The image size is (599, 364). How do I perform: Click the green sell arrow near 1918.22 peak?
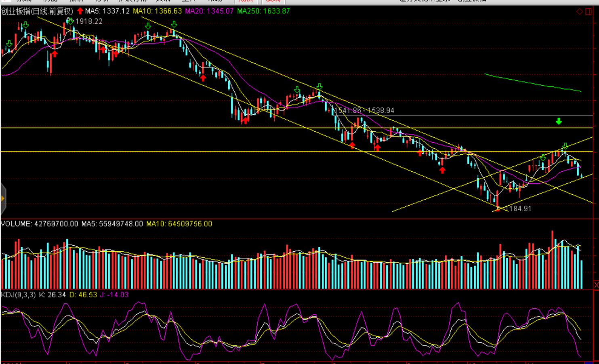(70, 21)
